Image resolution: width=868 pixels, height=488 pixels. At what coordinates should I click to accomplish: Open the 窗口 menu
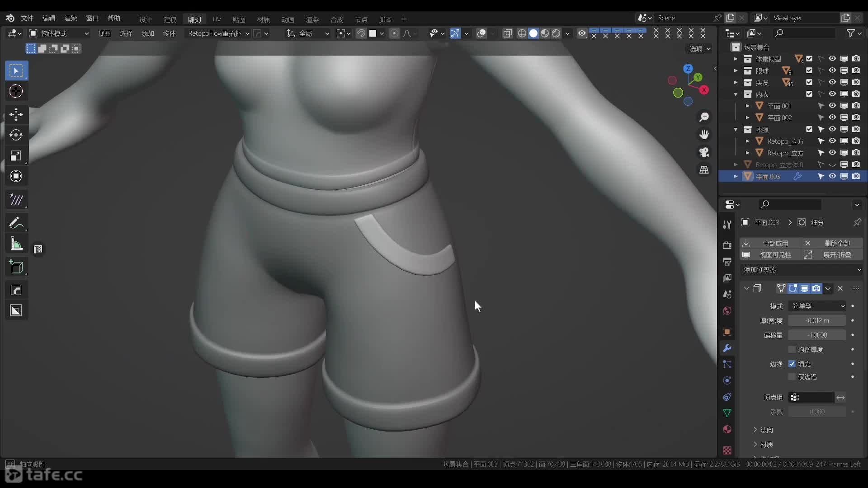(92, 18)
